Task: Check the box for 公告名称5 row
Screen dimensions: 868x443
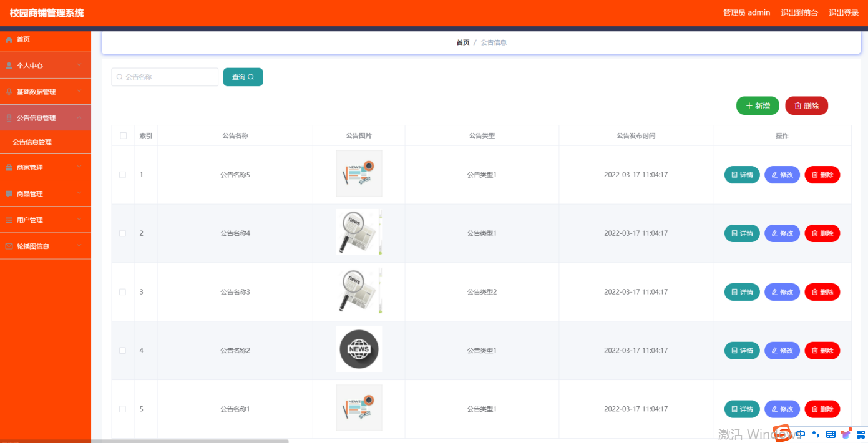Action: tap(122, 175)
